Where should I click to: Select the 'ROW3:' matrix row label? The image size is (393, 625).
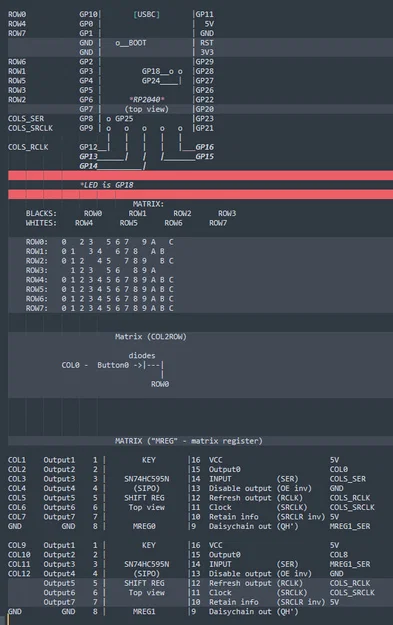37,271
